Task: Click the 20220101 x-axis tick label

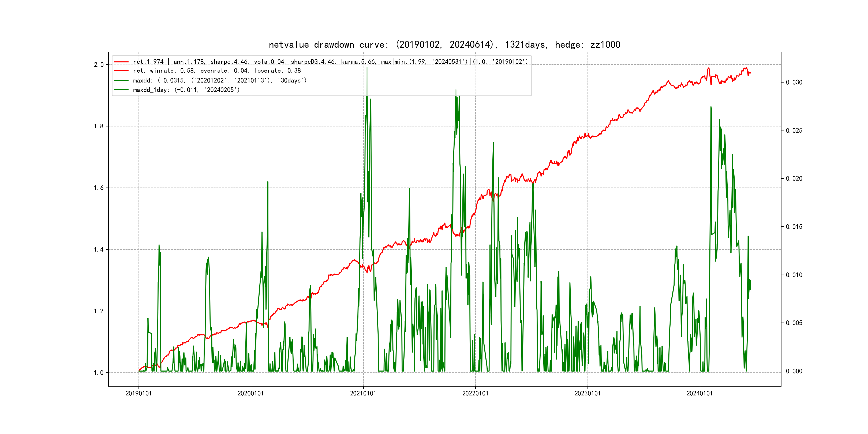Action: click(475, 393)
